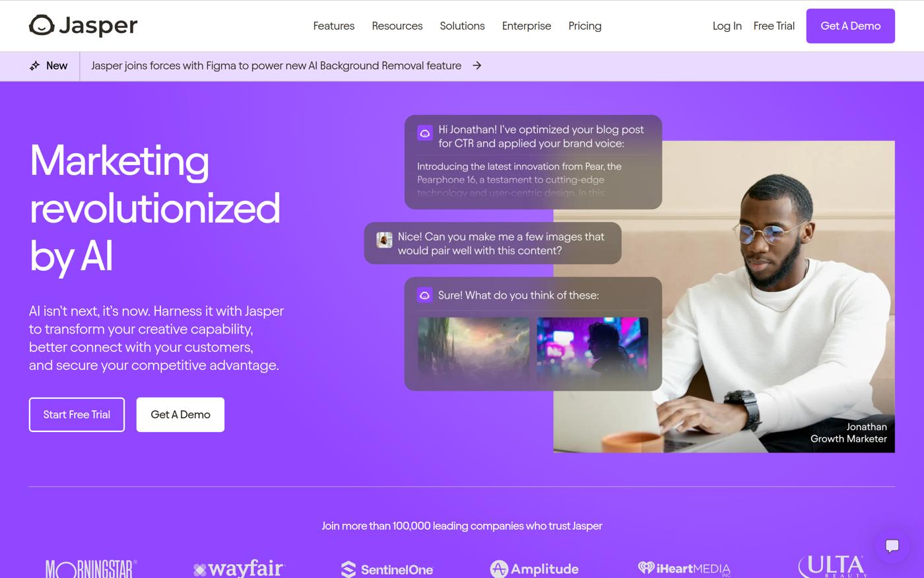Image resolution: width=924 pixels, height=578 pixels.
Task: Click the Free Trial header link
Action: pyautogui.click(x=774, y=26)
